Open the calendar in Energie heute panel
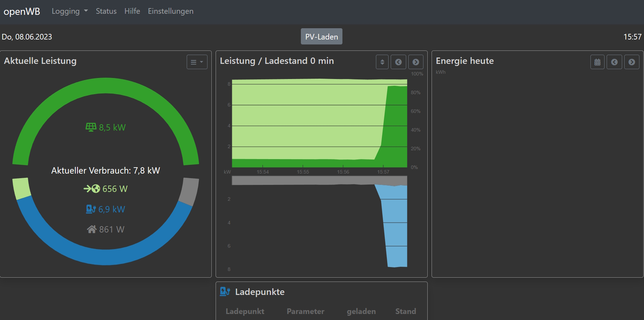Screen dimensions: 644x320 coord(597,62)
